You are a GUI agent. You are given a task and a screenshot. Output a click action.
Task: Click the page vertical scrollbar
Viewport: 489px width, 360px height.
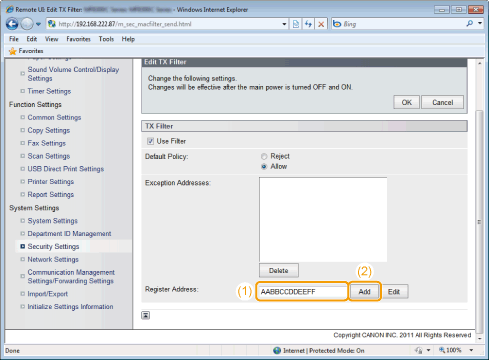pos(479,222)
